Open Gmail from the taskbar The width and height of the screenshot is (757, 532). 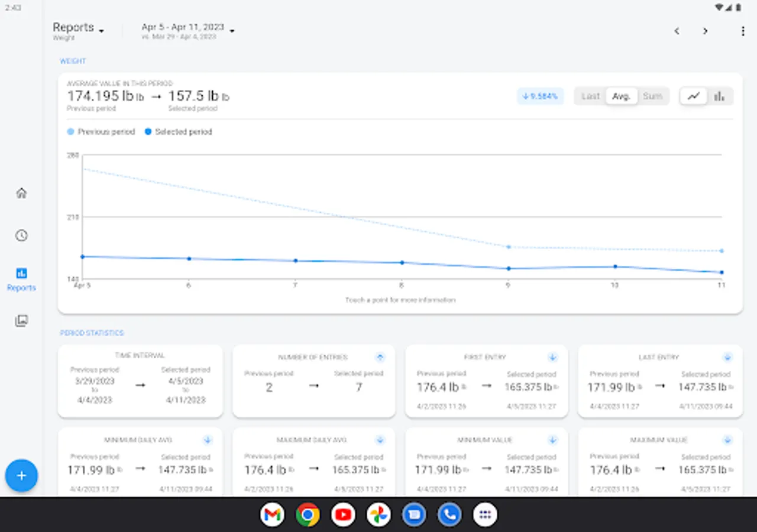point(272,515)
